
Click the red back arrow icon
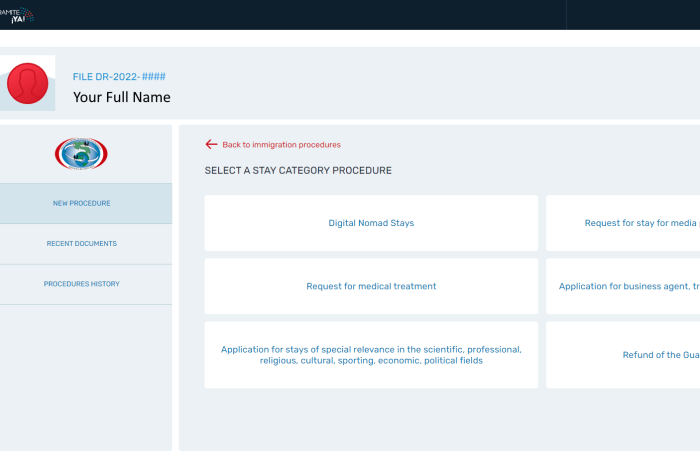211,144
